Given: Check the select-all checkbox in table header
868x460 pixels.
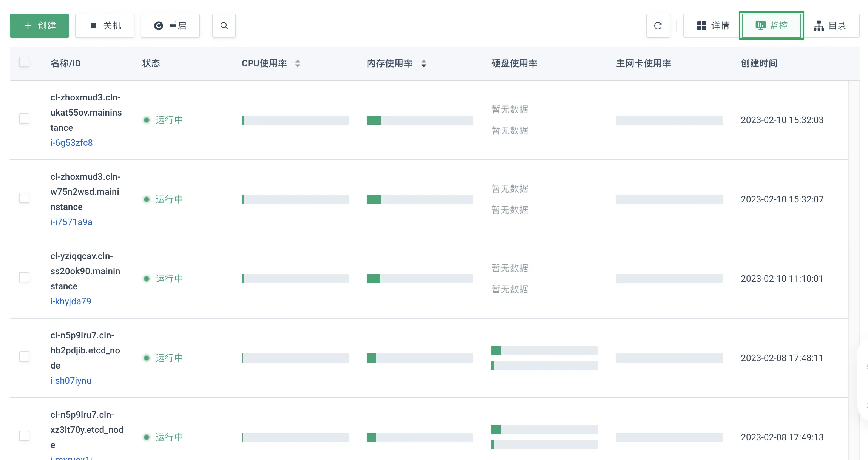Looking at the screenshot, I should click(x=24, y=62).
